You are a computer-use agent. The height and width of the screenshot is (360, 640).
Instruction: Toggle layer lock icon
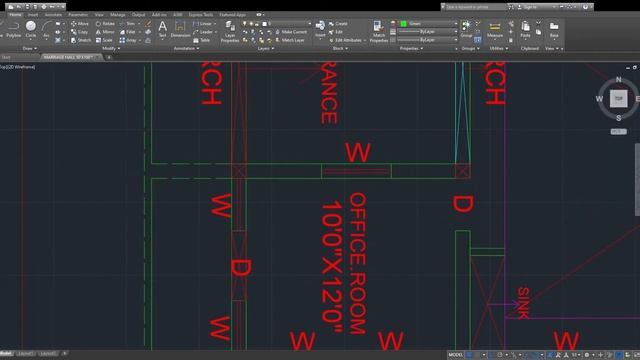click(x=257, y=24)
